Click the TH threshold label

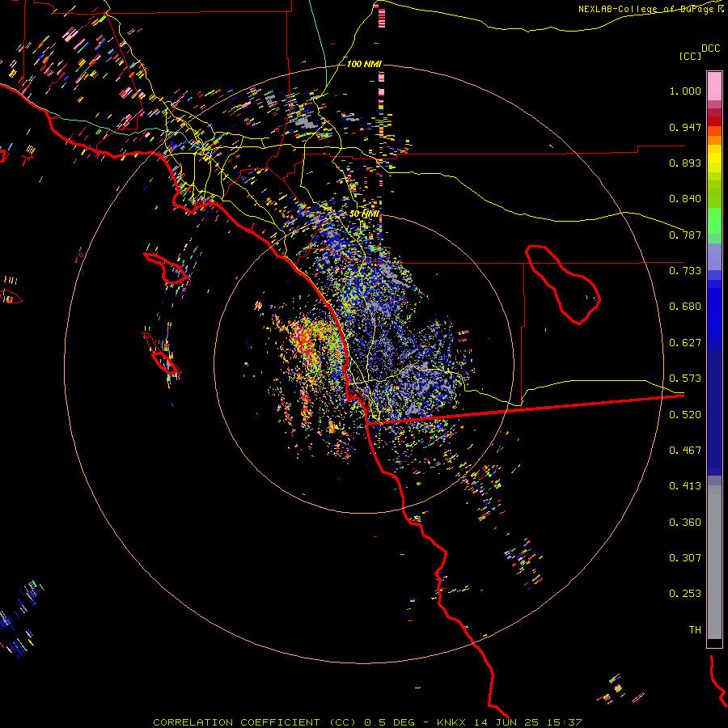[x=695, y=630]
